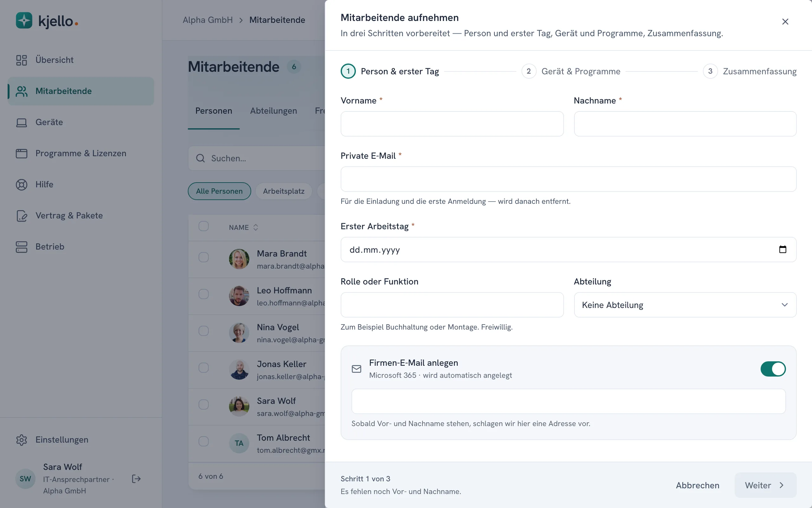
Task: Click the Hilfe lifebuoy icon
Action: (22, 184)
